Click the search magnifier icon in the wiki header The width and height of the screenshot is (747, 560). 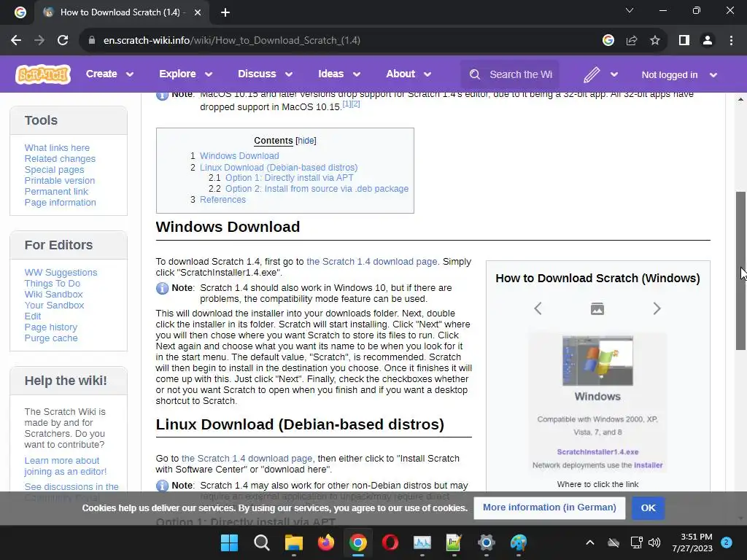click(x=474, y=75)
